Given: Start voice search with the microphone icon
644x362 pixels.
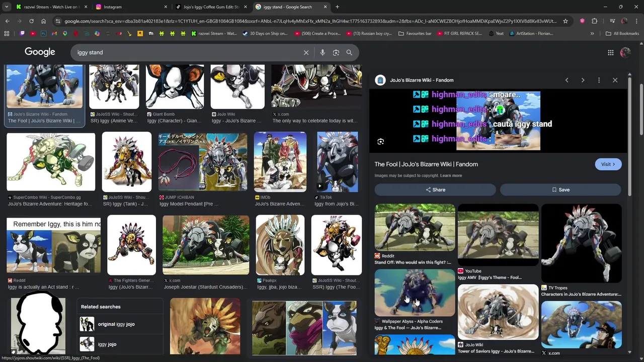Looking at the screenshot, I should click(323, 52).
